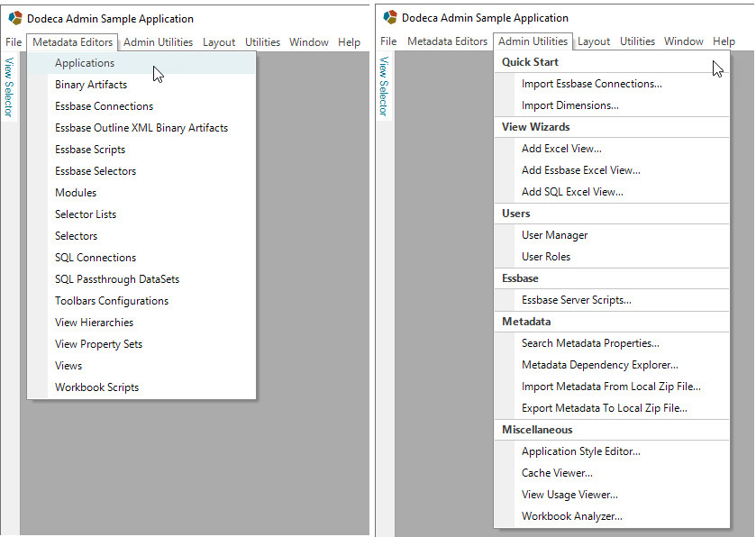
Task: Select Workbook Scripts entry
Action: [x=141, y=387]
